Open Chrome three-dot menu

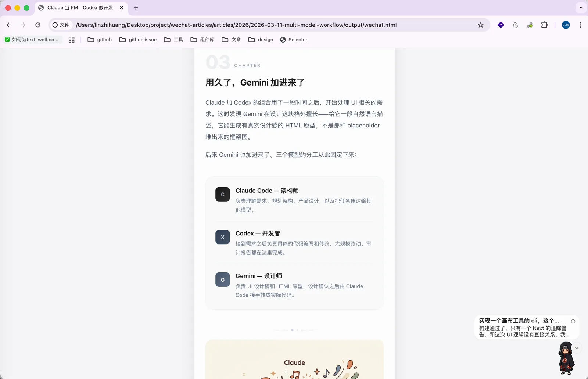click(580, 25)
